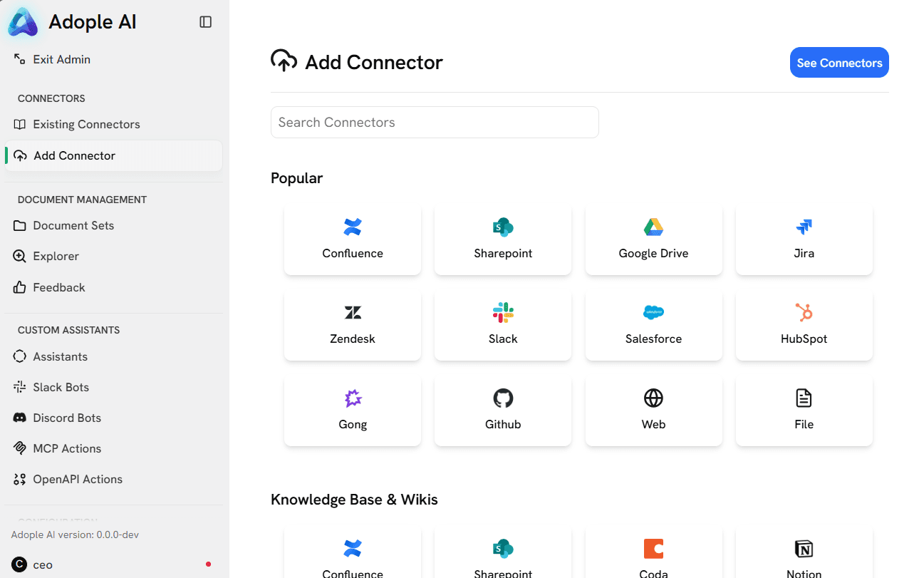Click the Notion logo icon
The height and width of the screenshot is (578, 924).
[804, 549]
